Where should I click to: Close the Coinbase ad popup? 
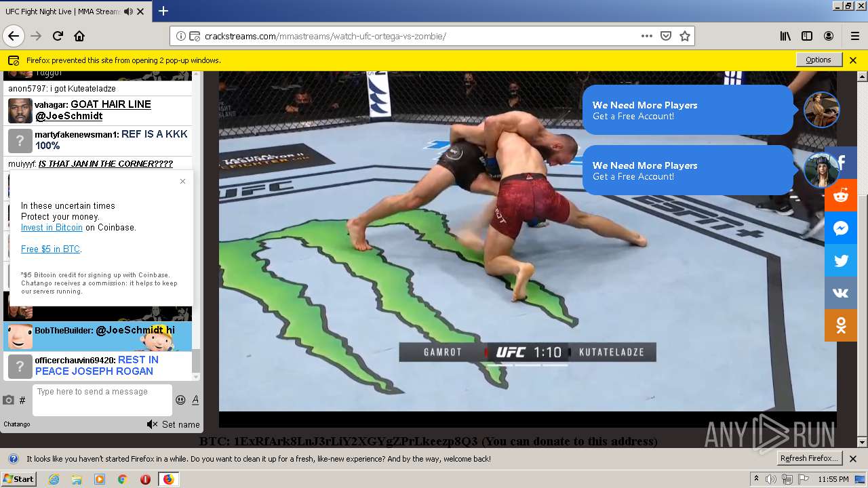coord(182,181)
